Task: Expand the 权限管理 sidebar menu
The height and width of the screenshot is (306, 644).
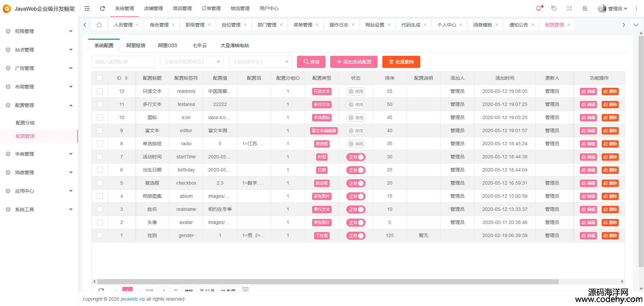Action: tap(39, 31)
